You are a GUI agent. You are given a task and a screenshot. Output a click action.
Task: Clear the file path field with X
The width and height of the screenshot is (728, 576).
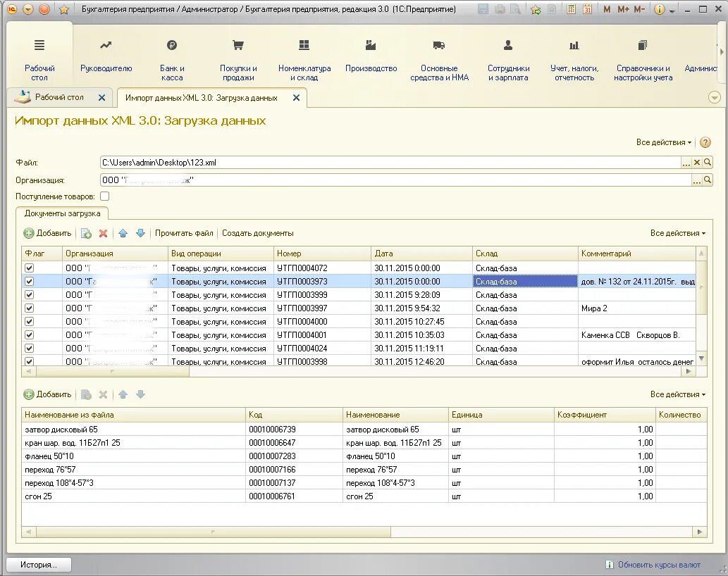(x=696, y=163)
